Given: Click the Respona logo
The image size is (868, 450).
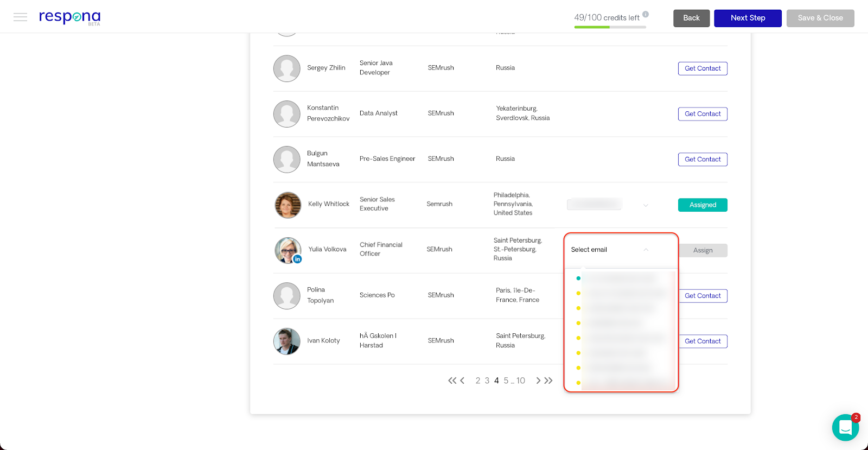Looking at the screenshot, I should point(70,17).
